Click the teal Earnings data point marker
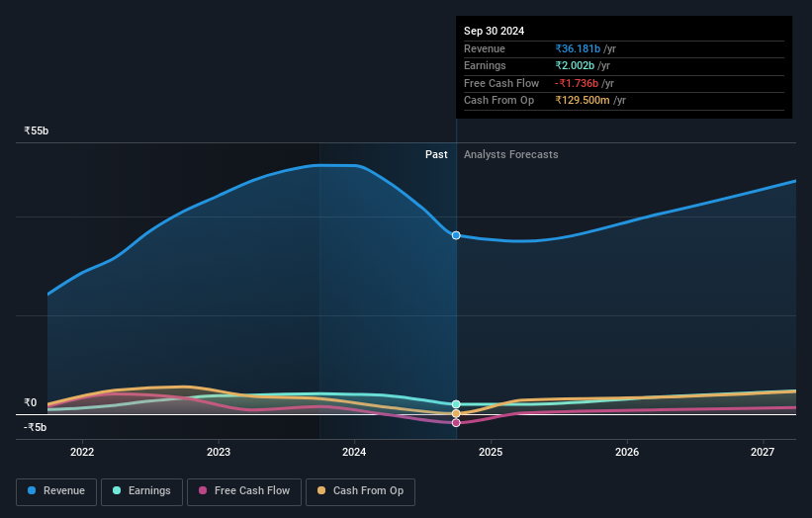Screen dimensions: 812x518 pos(456,404)
